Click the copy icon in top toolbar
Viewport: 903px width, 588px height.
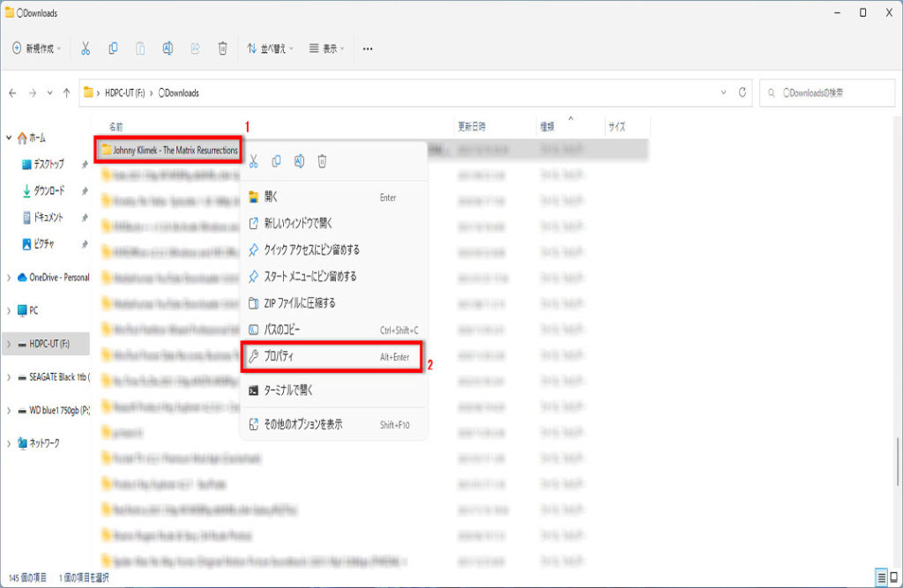coord(113,48)
